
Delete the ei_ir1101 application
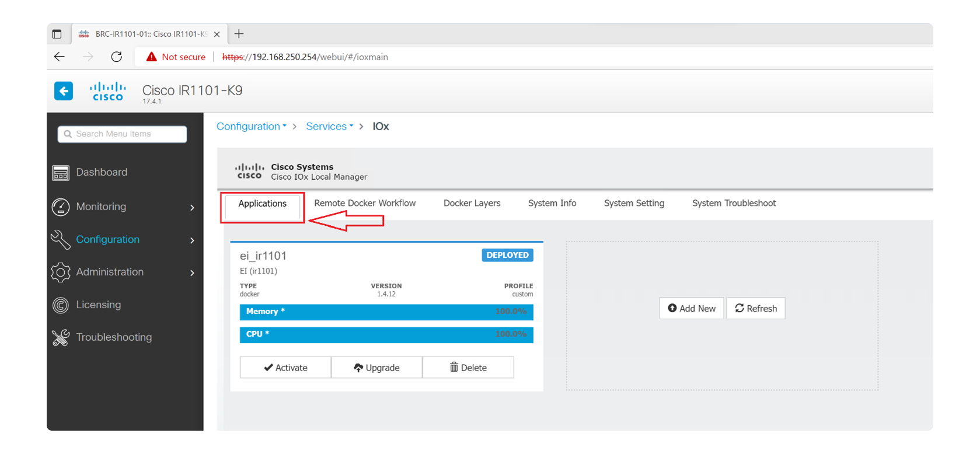(468, 368)
